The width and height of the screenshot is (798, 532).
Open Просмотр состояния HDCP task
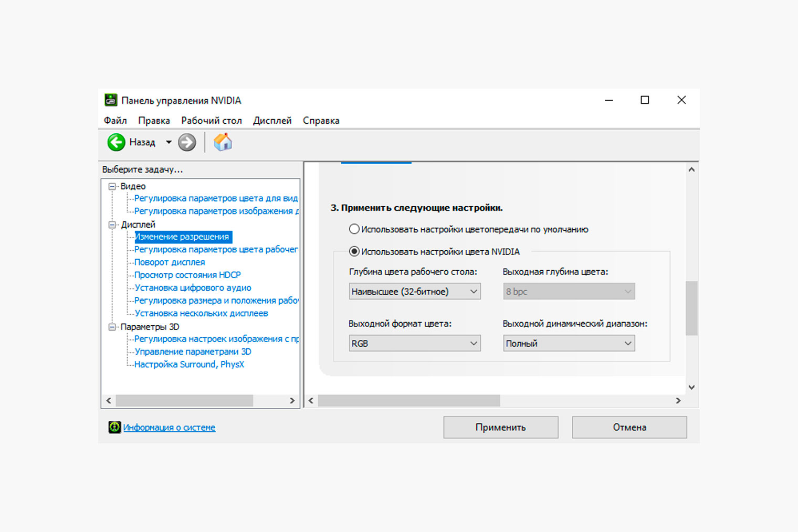(187, 275)
